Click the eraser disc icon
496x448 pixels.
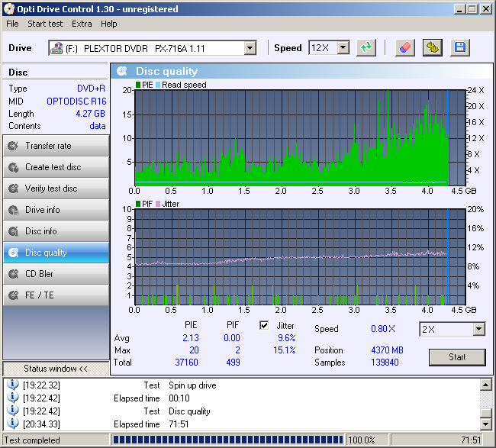click(x=405, y=48)
